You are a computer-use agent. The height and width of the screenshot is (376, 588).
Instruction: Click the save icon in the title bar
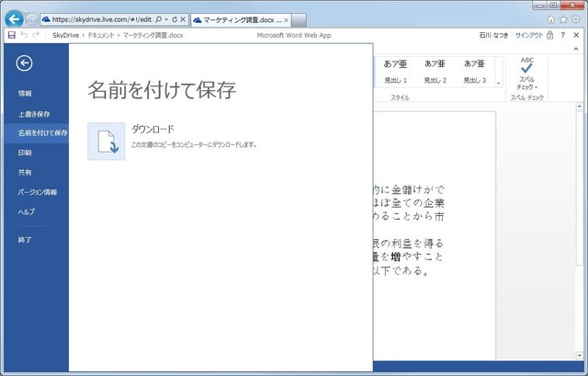pyautogui.click(x=10, y=35)
